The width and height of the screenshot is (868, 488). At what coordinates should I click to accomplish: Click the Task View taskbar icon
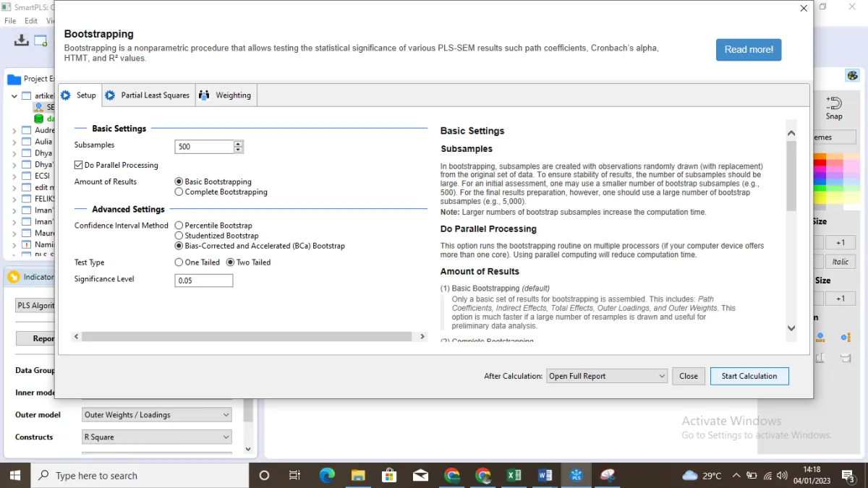point(295,475)
